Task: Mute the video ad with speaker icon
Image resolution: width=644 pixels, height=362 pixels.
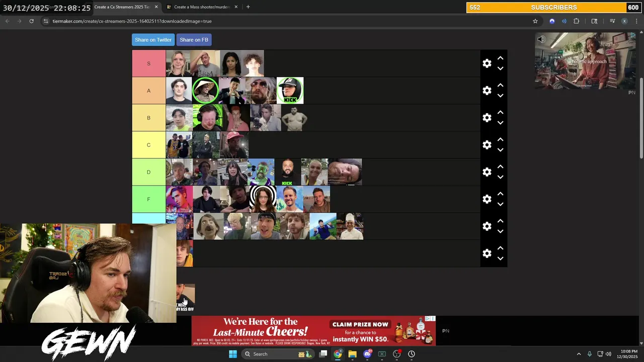Action: coord(541,39)
